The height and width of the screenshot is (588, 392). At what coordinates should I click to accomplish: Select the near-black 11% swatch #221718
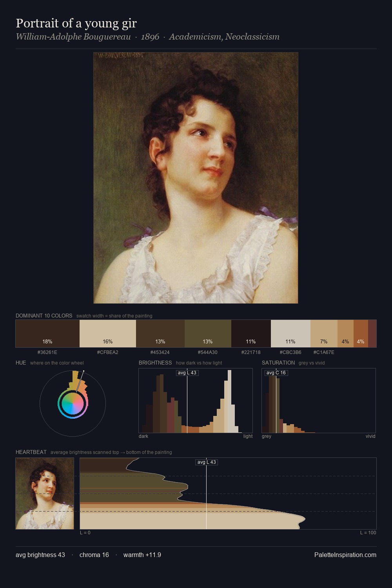click(251, 334)
